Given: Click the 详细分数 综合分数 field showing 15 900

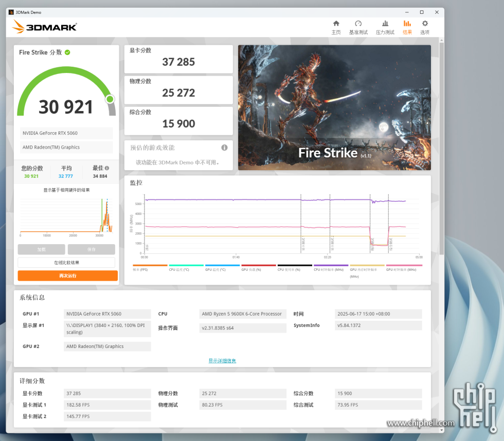Looking at the screenshot, I should [379, 394].
